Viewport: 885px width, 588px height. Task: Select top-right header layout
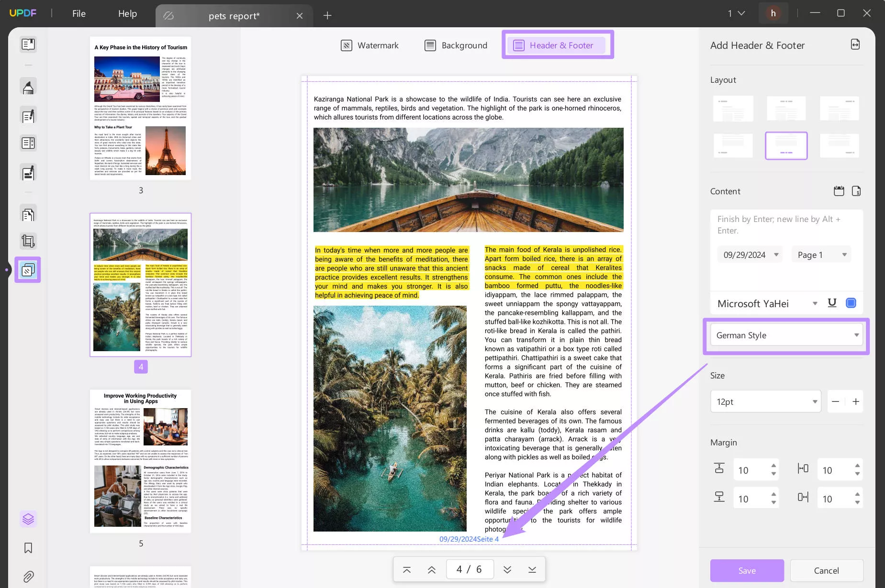click(840, 108)
